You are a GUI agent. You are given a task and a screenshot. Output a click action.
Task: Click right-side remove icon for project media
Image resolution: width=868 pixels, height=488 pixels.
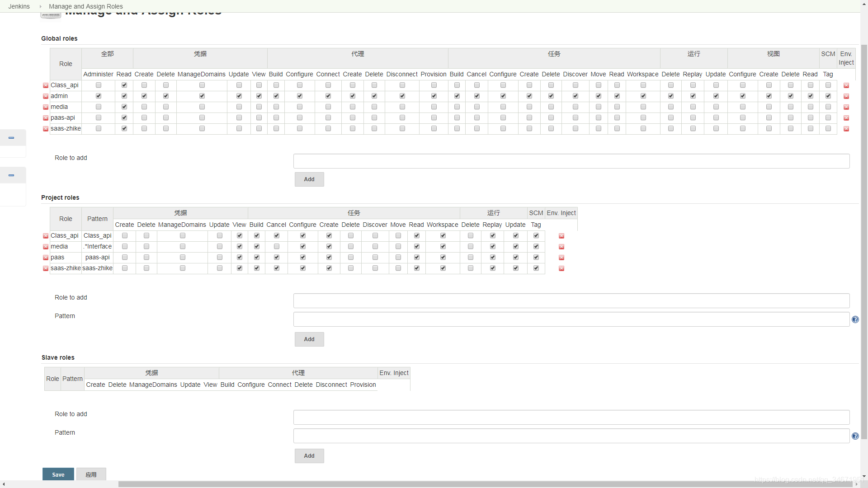coord(561,247)
